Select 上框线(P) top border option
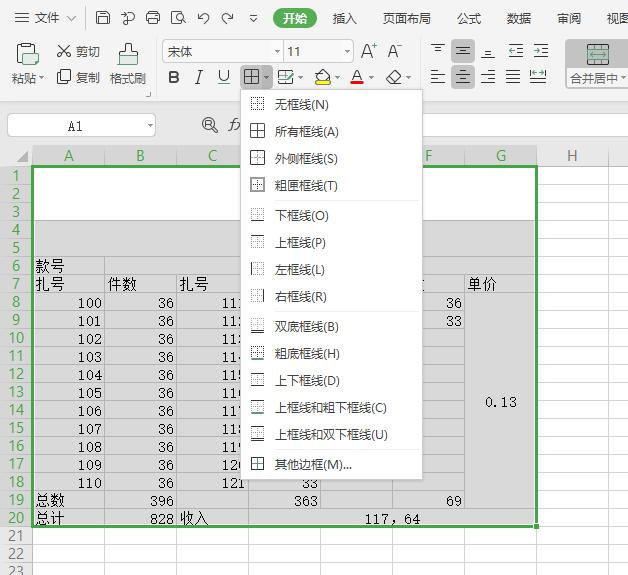Screen dimensions: 628x575 [x=332, y=242]
